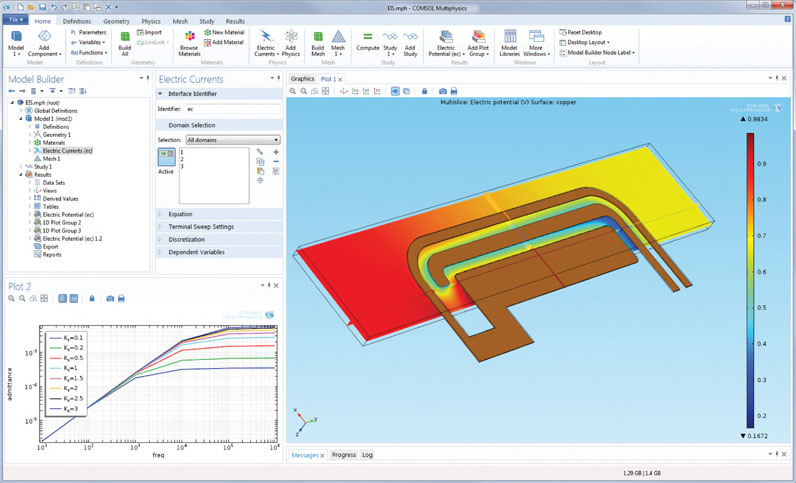Click Import in the Geometry group
Screen dimensions: 796x483
pos(149,32)
